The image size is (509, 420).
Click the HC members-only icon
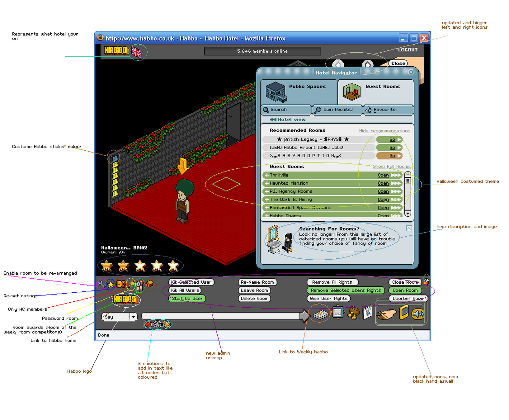pos(121,284)
